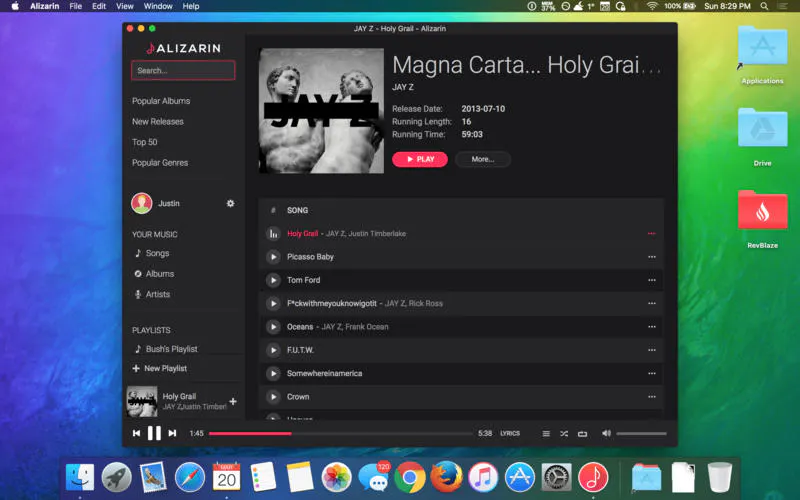Viewport: 800px width, 500px height.
Task: Play F.U.T.W.
Action: [273, 350]
